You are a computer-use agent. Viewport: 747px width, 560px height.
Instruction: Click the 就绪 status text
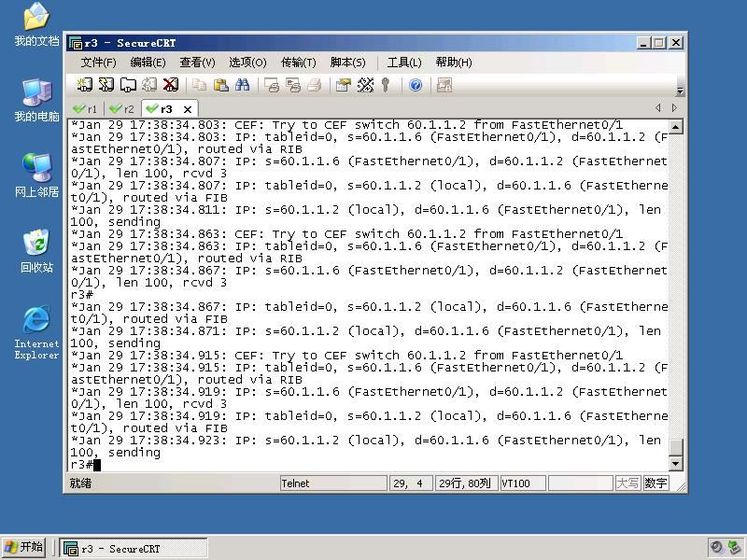[x=80, y=483]
